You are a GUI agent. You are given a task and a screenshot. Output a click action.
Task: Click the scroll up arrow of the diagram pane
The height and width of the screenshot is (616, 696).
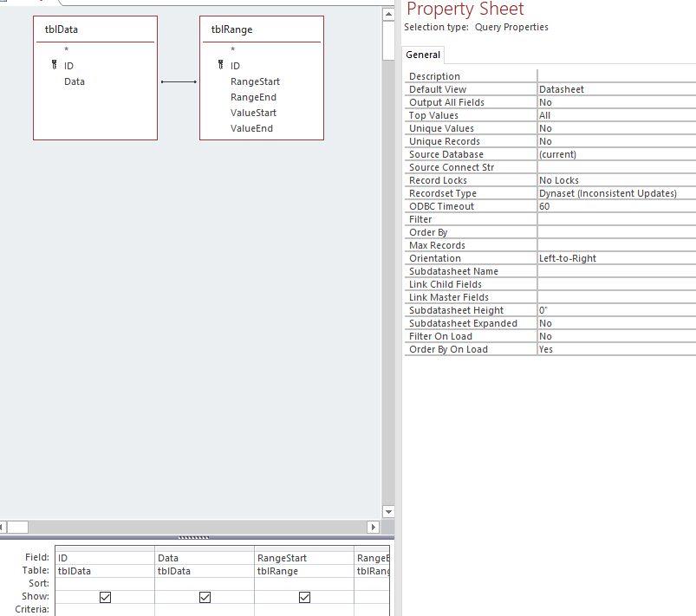pyautogui.click(x=388, y=14)
